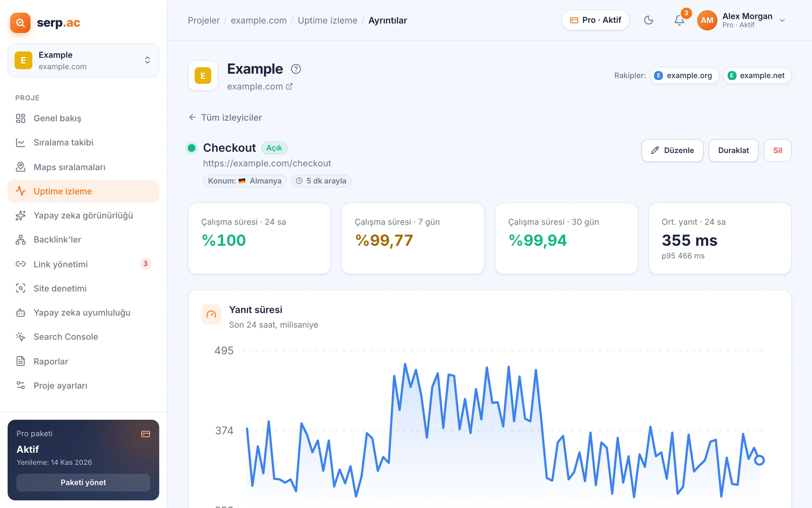The height and width of the screenshot is (508, 812).
Task: Click the Pro · Aktif plan badge
Action: 595,20
